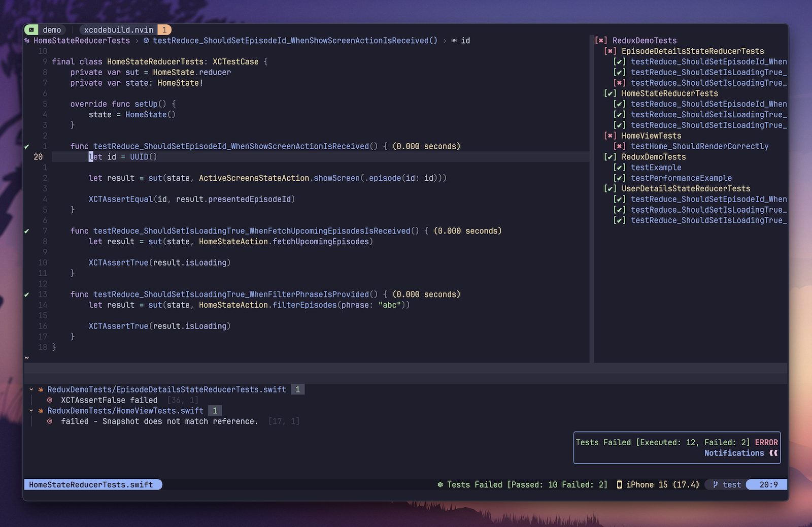Click the terminal icon on the demo tab
This screenshot has width=812, height=527.
31,29
